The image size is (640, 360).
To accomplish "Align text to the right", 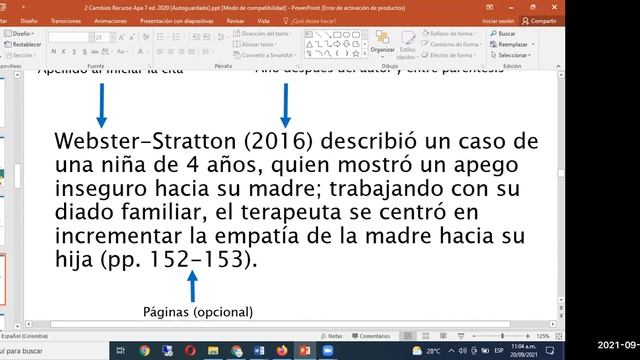I will pos(181,52).
